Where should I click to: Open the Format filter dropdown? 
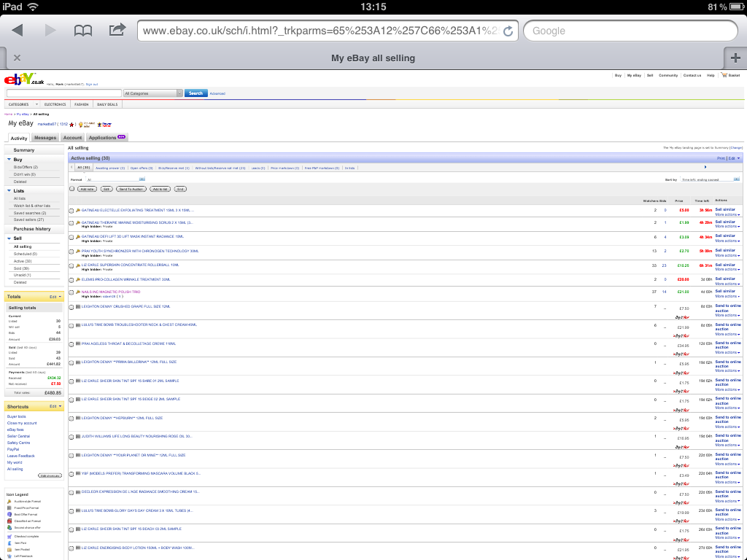coord(115,179)
